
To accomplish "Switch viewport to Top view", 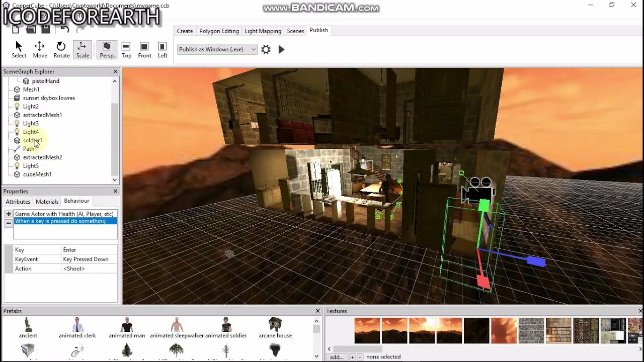I will tap(126, 49).
